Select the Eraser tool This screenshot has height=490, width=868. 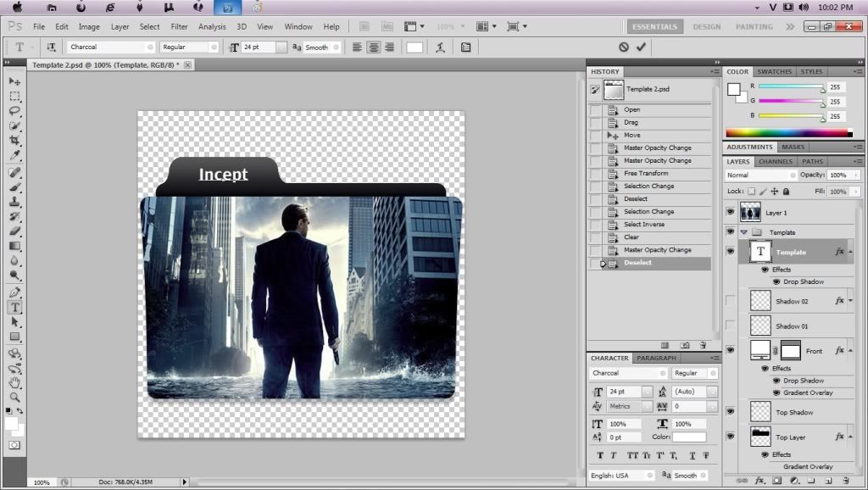coord(14,231)
